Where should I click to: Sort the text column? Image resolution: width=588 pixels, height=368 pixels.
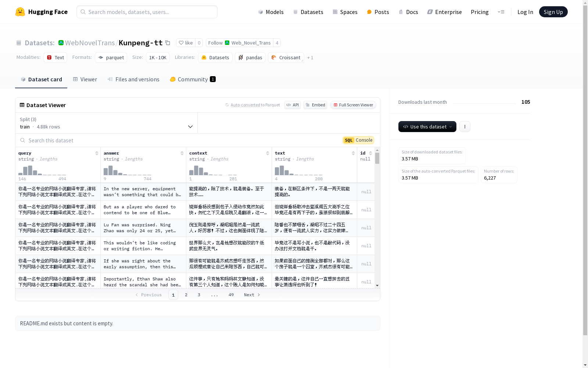coord(353,153)
